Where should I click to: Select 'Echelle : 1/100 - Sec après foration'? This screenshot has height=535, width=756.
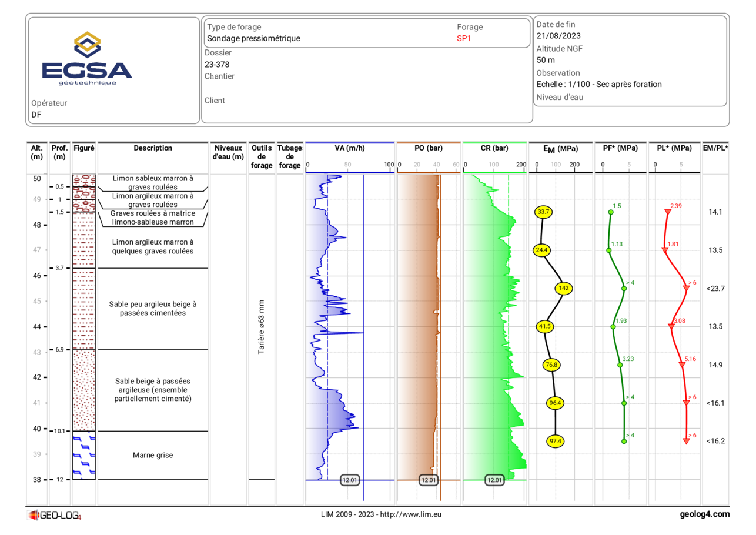(x=599, y=84)
